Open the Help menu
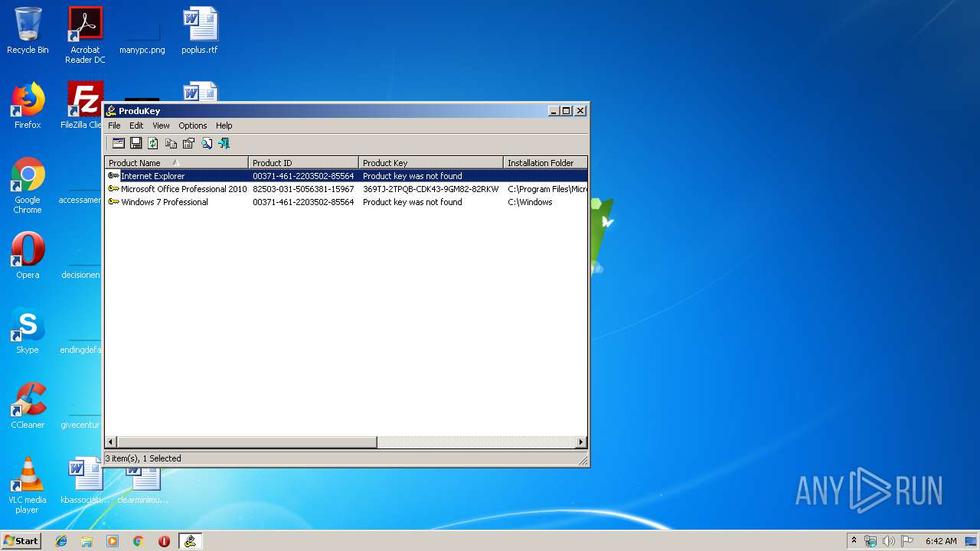This screenshot has width=980, height=551. (224, 126)
